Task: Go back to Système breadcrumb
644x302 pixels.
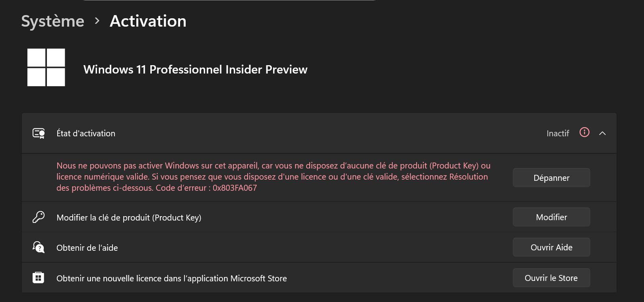Action: pyautogui.click(x=52, y=21)
